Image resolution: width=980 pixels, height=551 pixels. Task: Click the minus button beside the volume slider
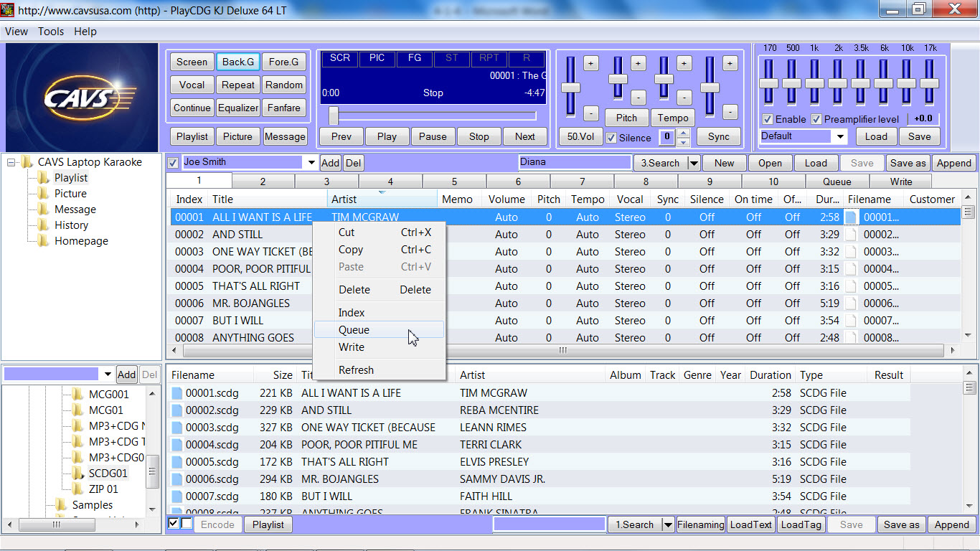[x=590, y=113]
